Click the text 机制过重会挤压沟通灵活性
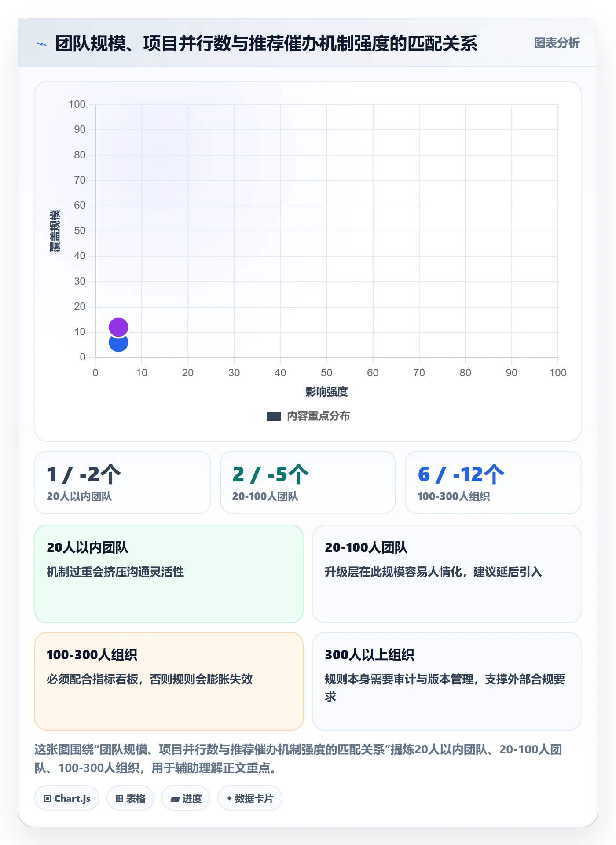The height and width of the screenshot is (845, 616). 115,572
